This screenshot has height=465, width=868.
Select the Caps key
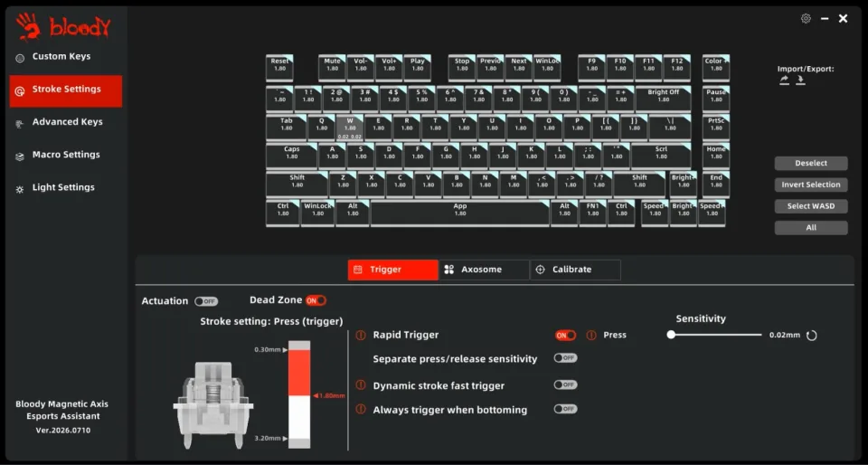(x=292, y=157)
